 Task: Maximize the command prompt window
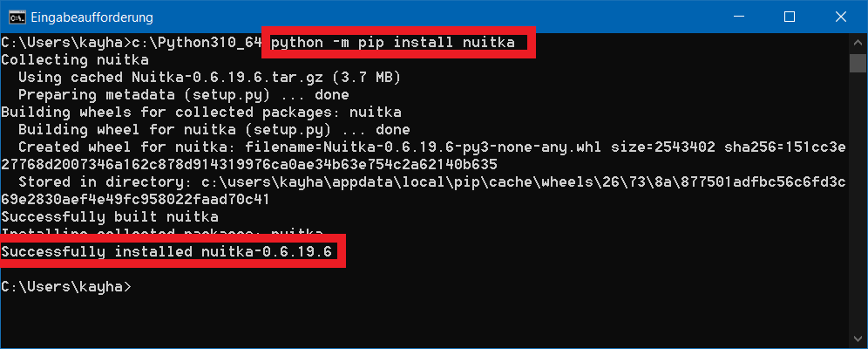[790, 17]
